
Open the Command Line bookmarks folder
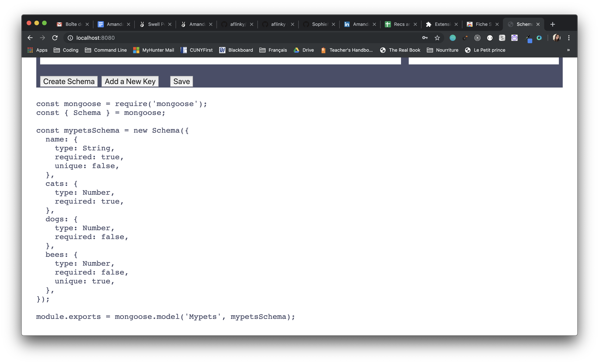[106, 50]
